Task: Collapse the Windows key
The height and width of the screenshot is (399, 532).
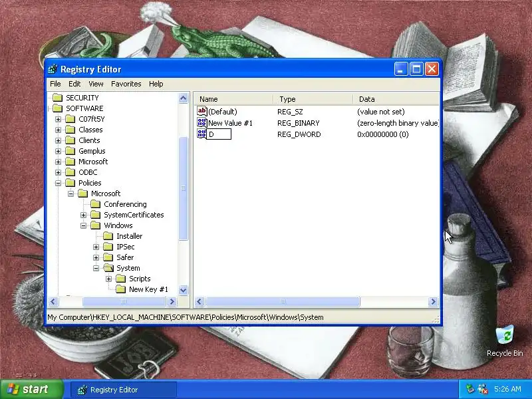Action: coord(84,225)
